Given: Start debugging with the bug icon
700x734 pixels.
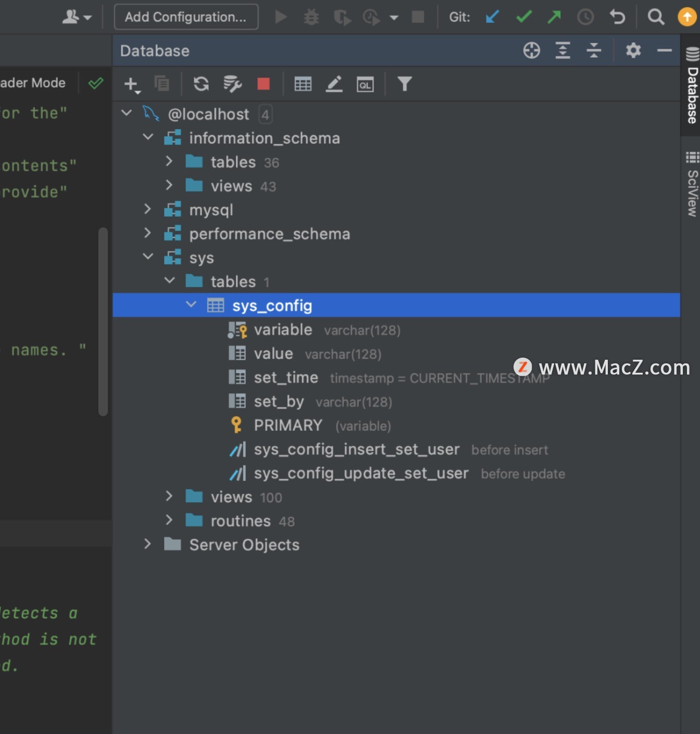Looking at the screenshot, I should [311, 17].
